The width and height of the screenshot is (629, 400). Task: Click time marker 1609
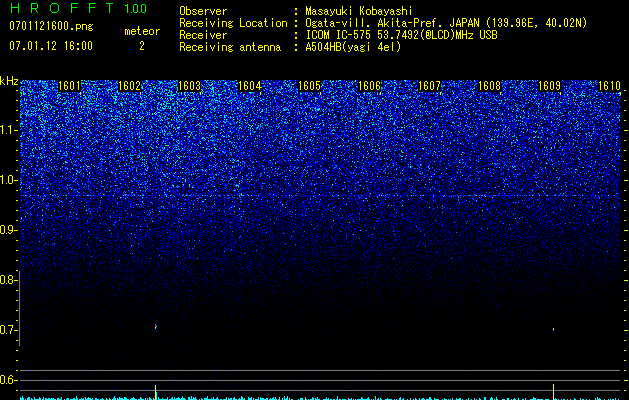coord(549,86)
